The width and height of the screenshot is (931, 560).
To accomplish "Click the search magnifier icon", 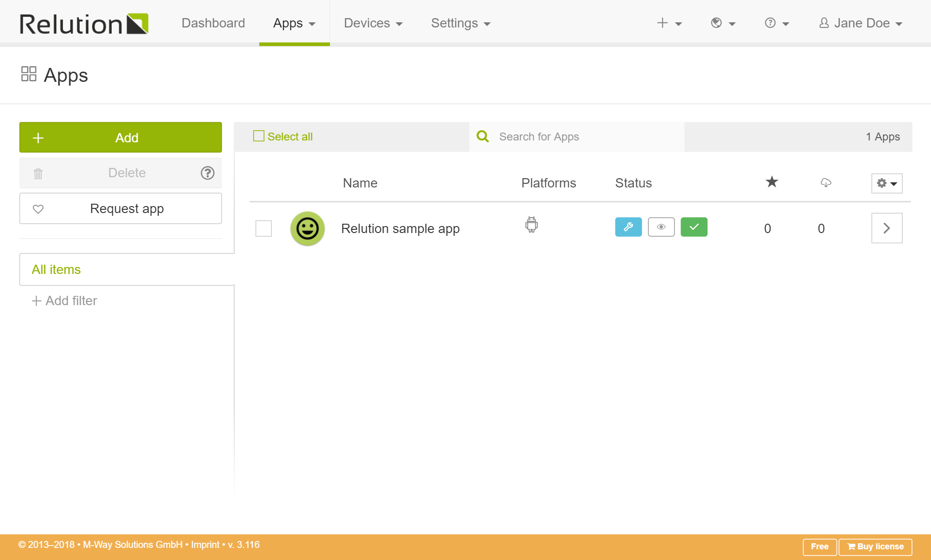I will tap(483, 136).
